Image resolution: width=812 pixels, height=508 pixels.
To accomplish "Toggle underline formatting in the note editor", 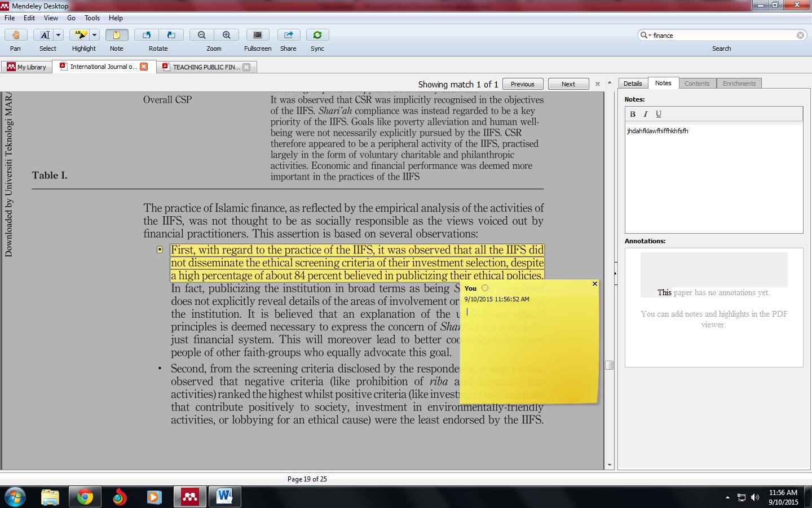I will (658, 113).
